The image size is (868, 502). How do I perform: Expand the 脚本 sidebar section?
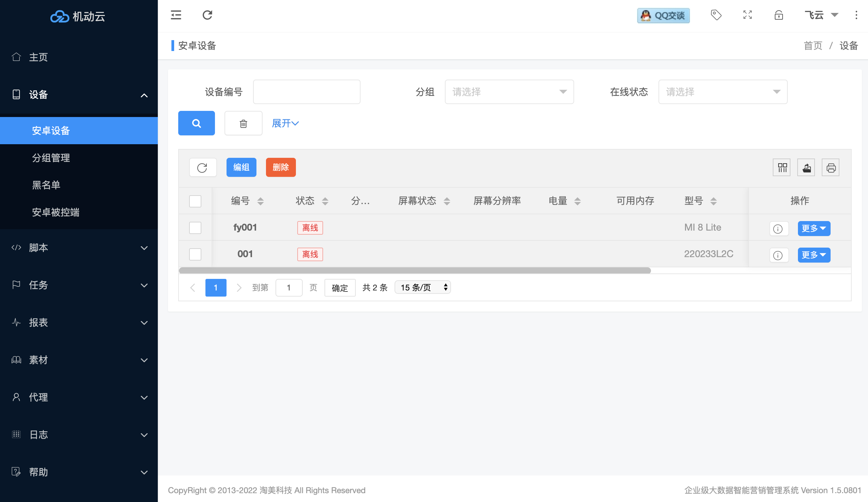tap(79, 248)
